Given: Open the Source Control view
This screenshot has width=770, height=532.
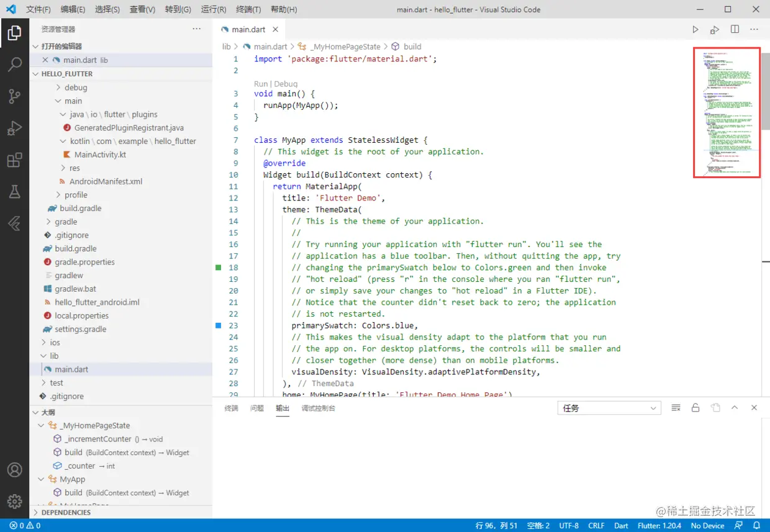Looking at the screenshot, I should (x=14, y=96).
